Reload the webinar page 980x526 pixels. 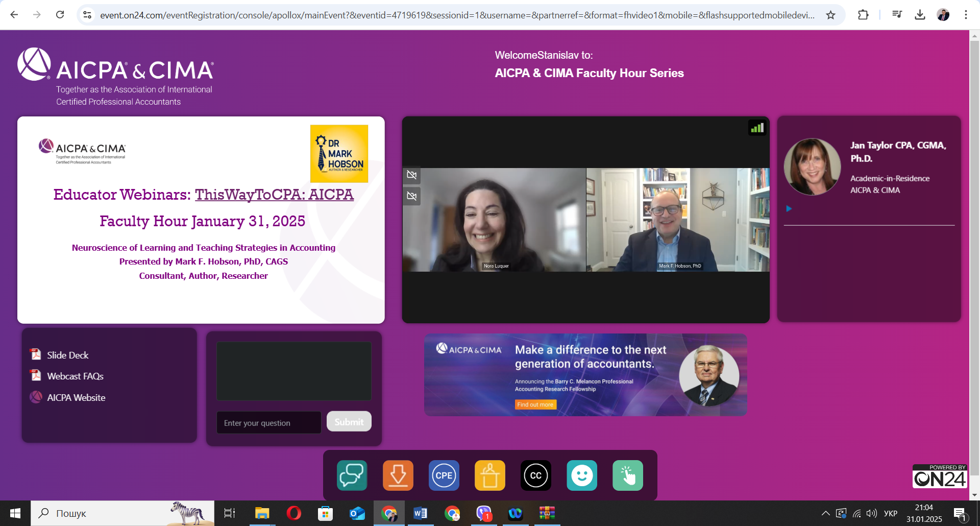[60, 15]
